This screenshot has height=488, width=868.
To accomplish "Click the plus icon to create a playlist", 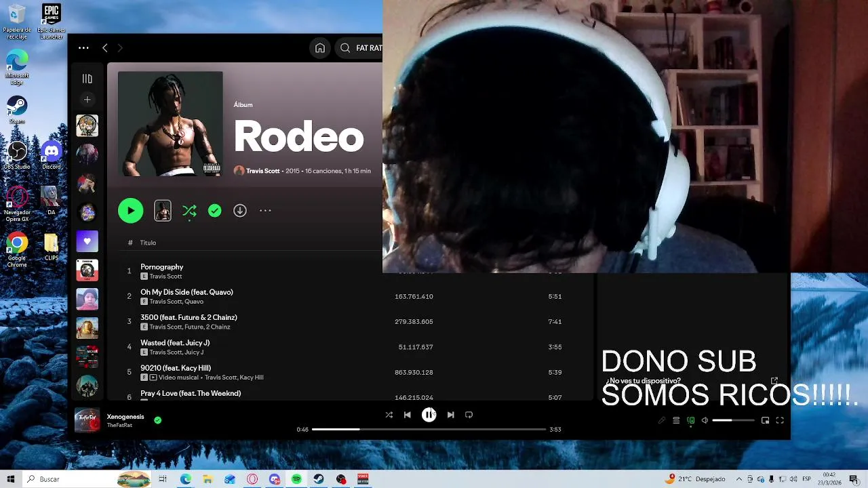I will 87,100.
